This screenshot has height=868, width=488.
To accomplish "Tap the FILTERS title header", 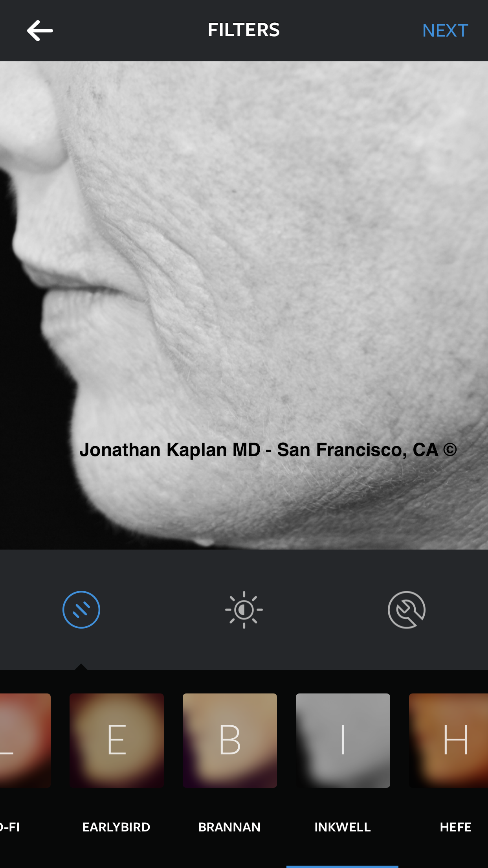I will [244, 30].
